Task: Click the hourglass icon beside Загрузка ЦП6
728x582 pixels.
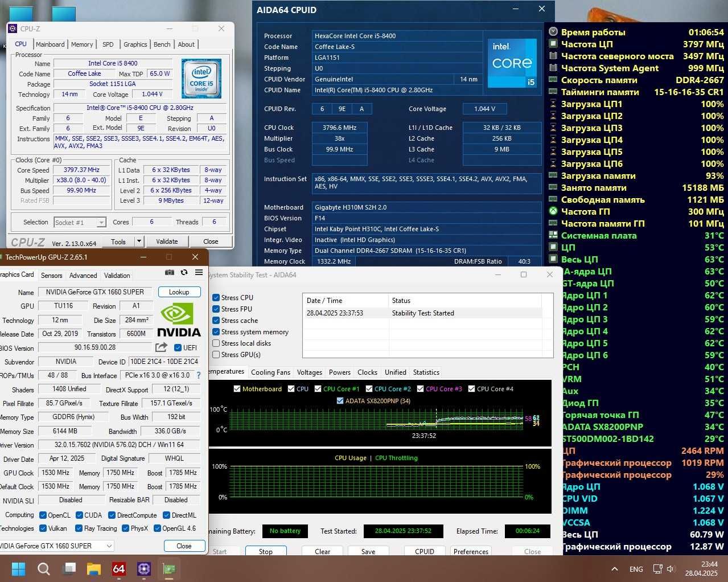Action: tap(553, 163)
